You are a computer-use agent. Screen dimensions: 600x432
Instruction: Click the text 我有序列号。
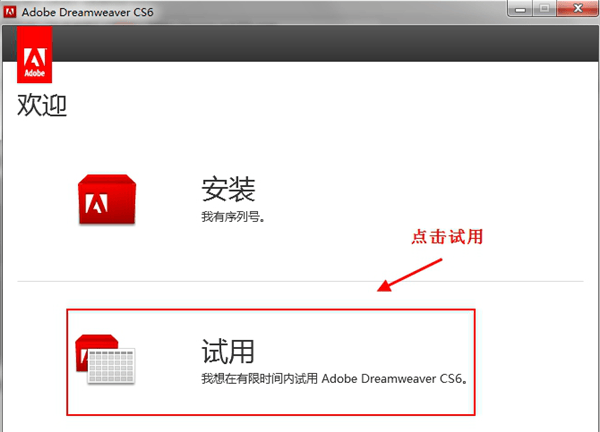(233, 217)
